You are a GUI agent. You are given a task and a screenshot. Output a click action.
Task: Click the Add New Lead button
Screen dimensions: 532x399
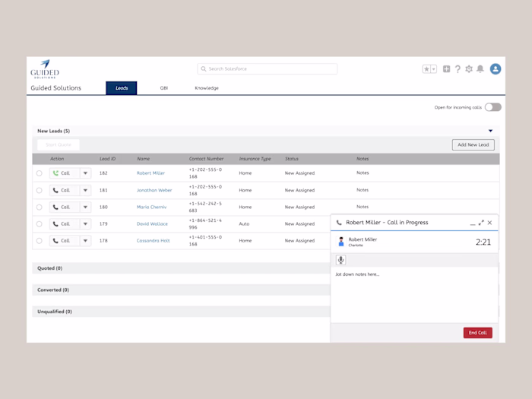(473, 145)
